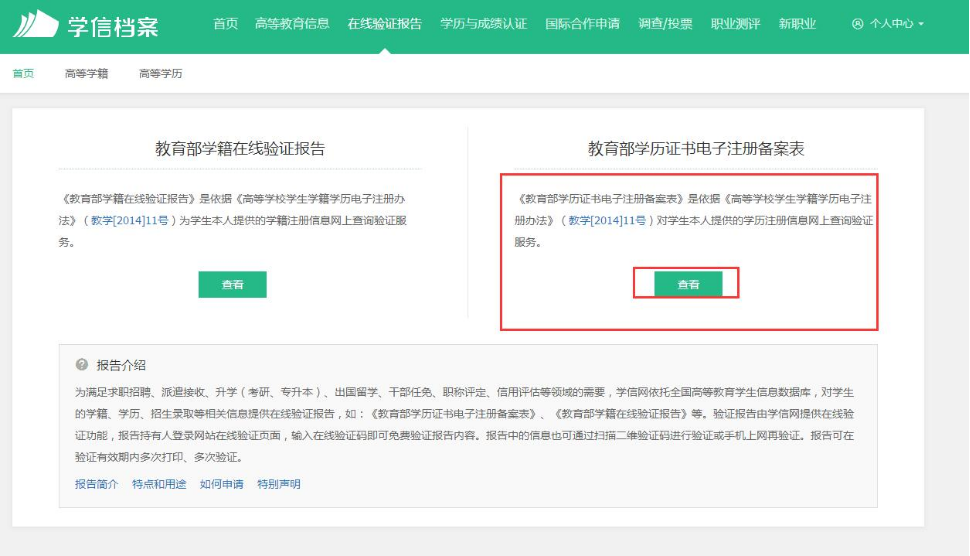The width and height of the screenshot is (970, 556).
Task: Open the 新职业 menu item
Action: 797,24
